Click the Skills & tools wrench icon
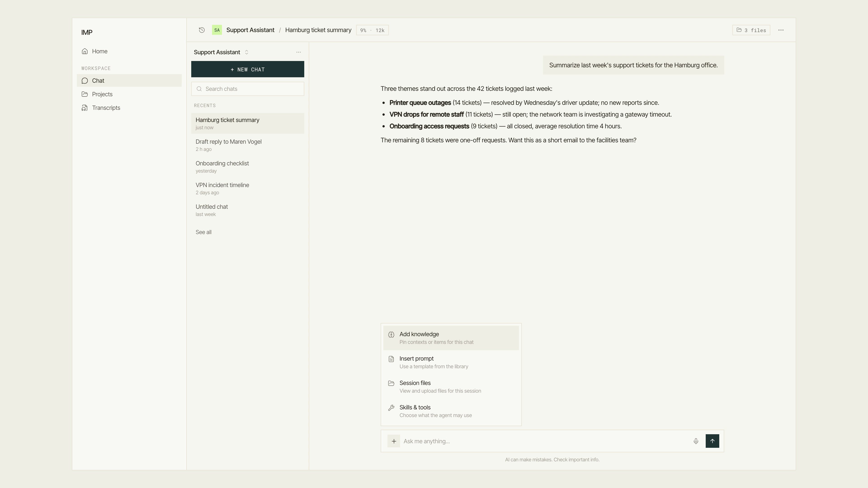The width and height of the screenshot is (868, 488). click(x=391, y=408)
